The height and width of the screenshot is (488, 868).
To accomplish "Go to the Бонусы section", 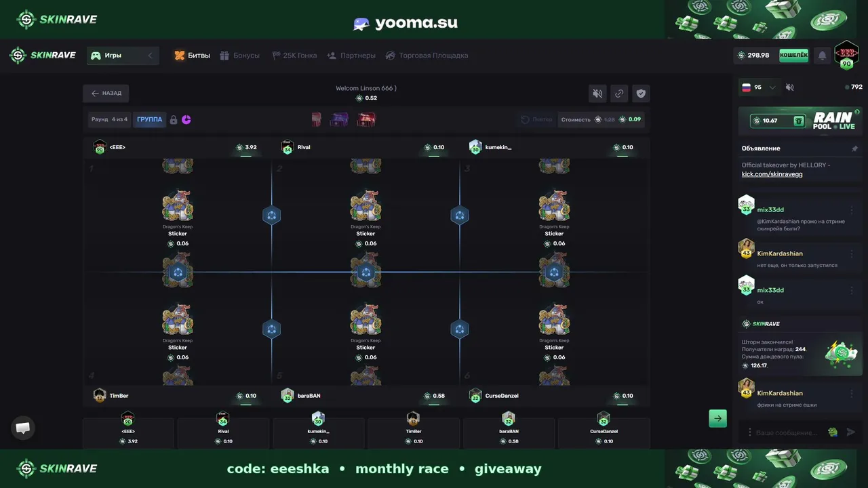I will point(240,56).
